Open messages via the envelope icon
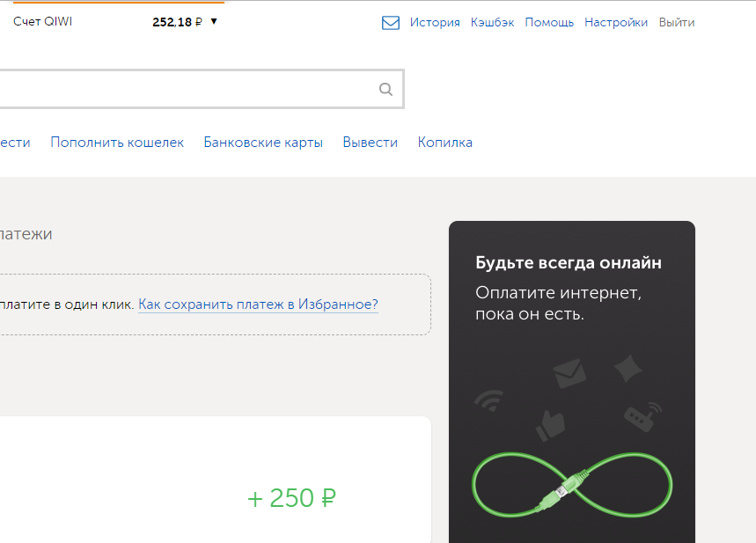This screenshot has width=756, height=543. point(390,23)
